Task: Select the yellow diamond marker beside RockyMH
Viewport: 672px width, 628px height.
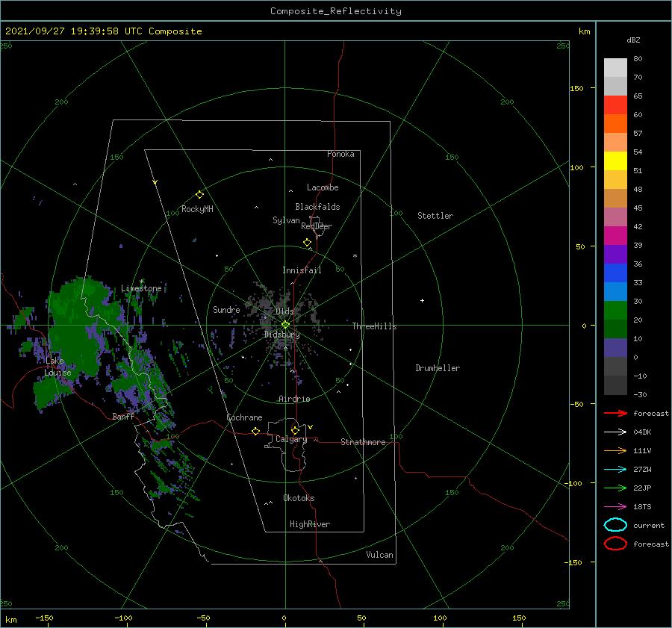Action: coord(199,195)
